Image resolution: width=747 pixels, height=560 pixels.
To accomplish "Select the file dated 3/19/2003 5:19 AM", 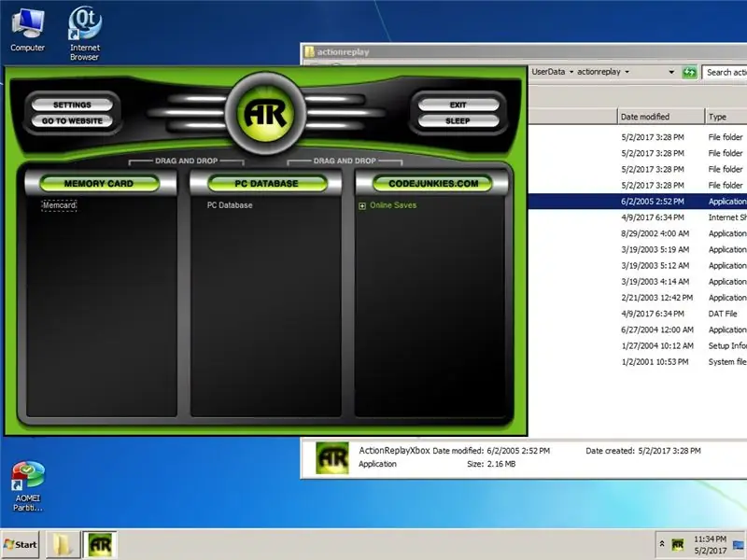I will (638, 249).
